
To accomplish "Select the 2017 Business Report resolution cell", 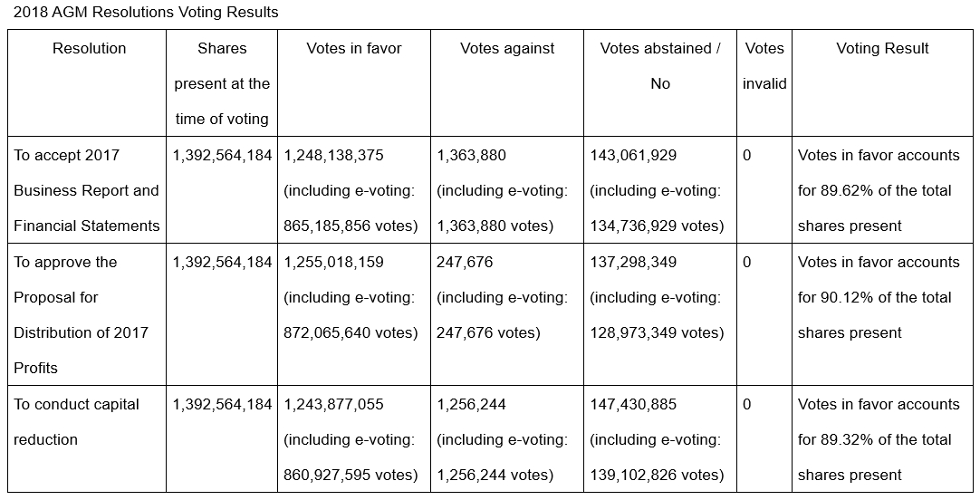I will [86, 190].
